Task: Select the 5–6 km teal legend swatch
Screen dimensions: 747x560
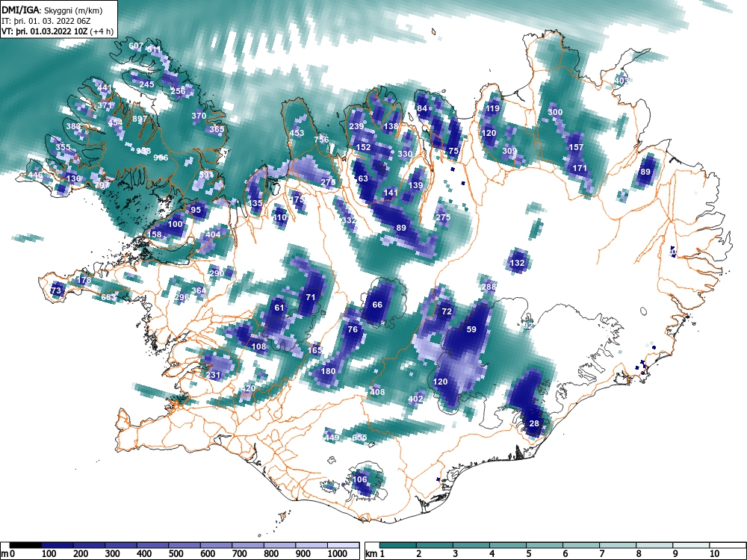Action: point(545,545)
